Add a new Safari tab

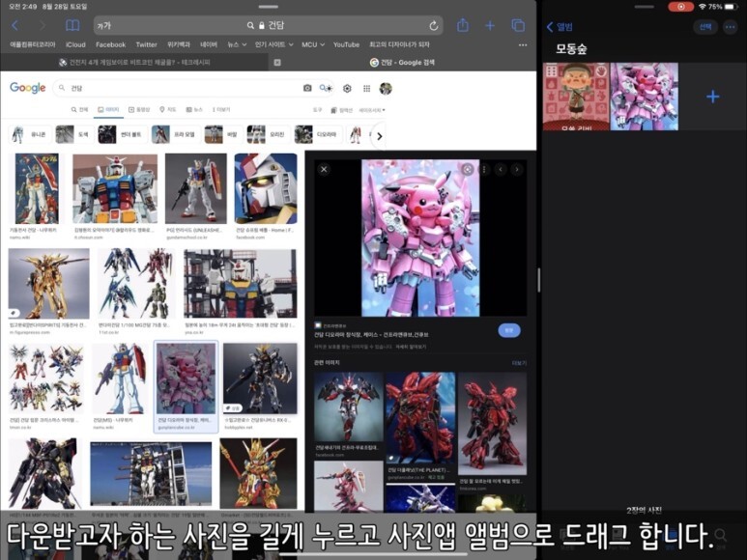[x=490, y=26]
